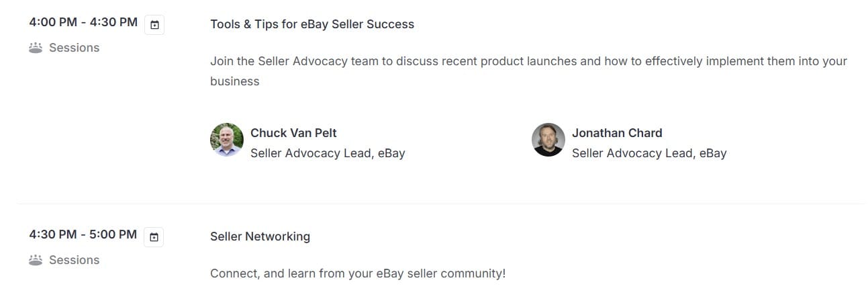
Task: Select the speaker name Chuck Van Pelt
Action: pos(293,133)
